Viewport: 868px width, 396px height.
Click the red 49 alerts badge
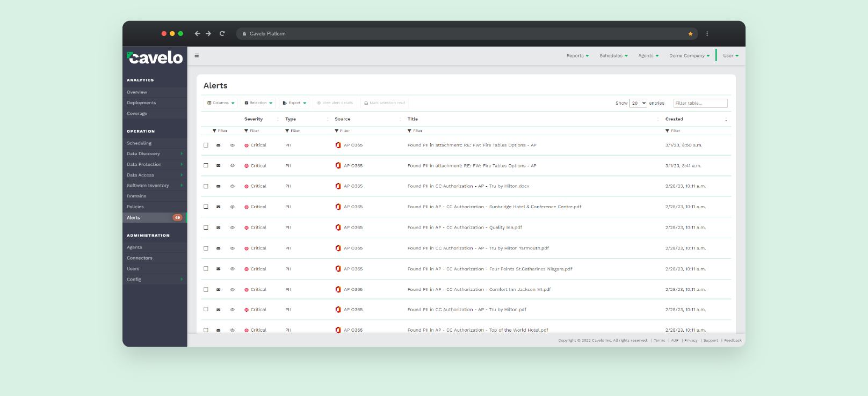click(x=177, y=218)
